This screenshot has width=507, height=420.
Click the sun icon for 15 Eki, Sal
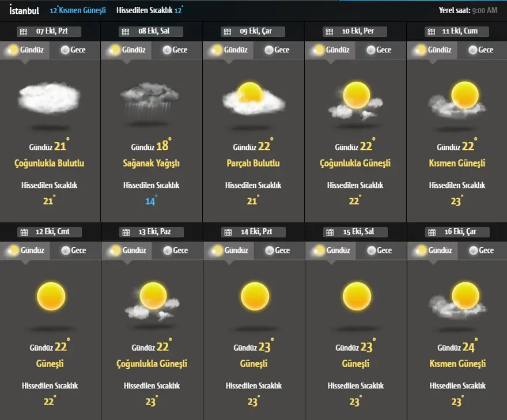[x=357, y=296]
